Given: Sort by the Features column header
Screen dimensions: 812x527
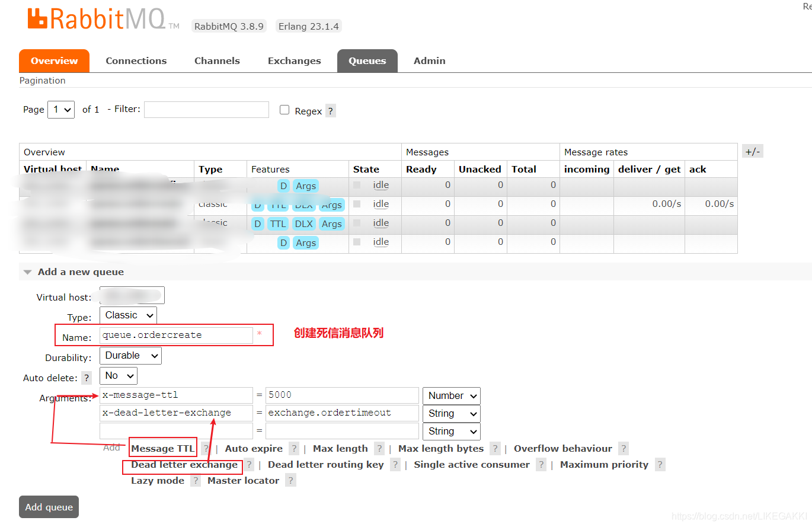Looking at the screenshot, I should point(270,170).
